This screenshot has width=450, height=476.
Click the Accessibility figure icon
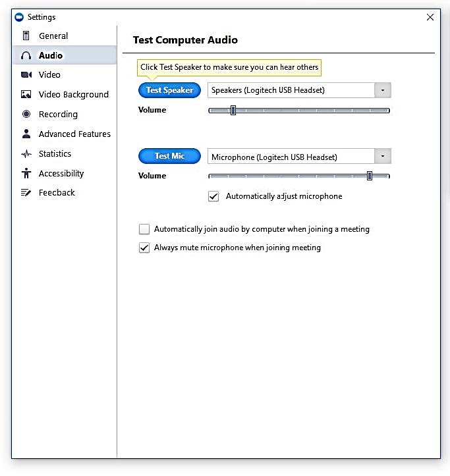tap(26, 173)
